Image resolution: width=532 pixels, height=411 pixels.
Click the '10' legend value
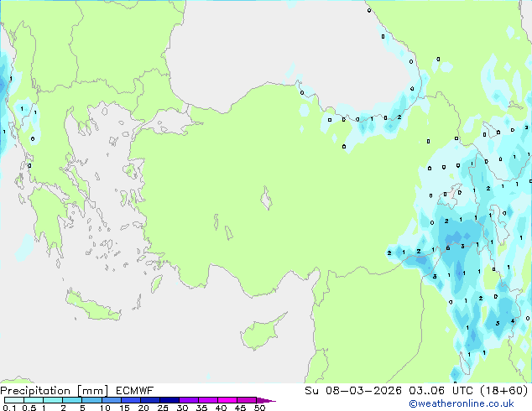pyautogui.click(x=105, y=408)
